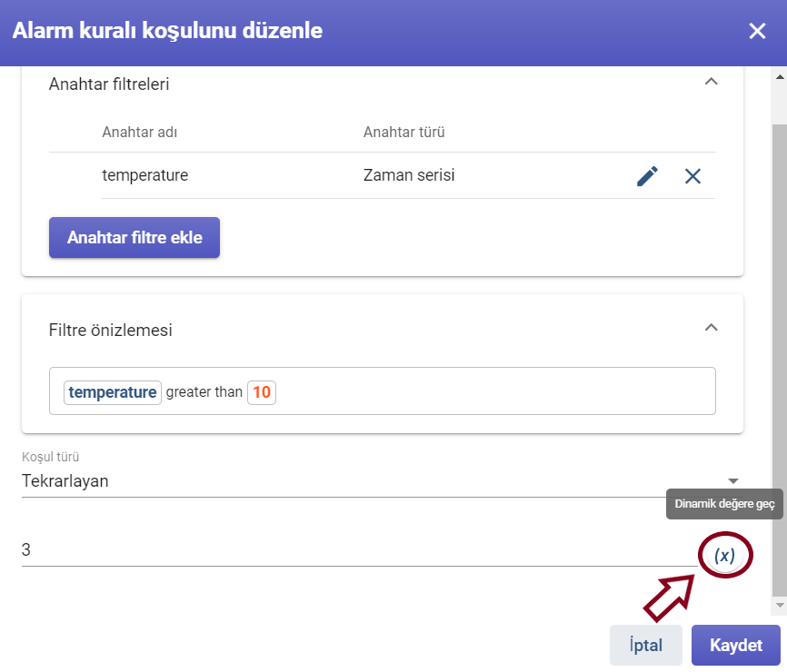Viewport: 787px width, 672px height.
Task: Click the greater than text in preview
Action: (204, 392)
